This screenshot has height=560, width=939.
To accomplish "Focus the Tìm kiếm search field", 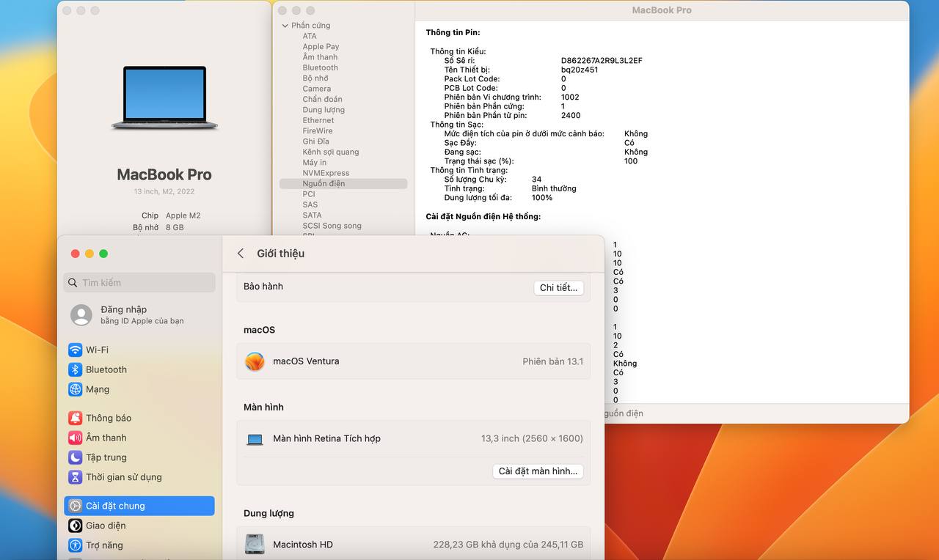I will (139, 283).
